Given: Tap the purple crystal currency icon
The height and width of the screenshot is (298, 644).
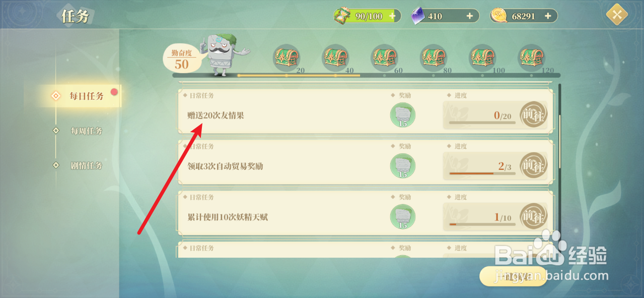Looking at the screenshot, I should pos(418,16).
